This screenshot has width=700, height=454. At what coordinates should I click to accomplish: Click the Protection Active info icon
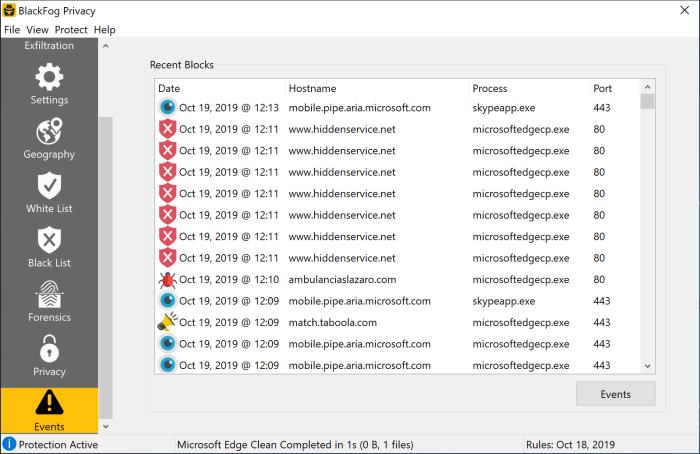[9, 444]
